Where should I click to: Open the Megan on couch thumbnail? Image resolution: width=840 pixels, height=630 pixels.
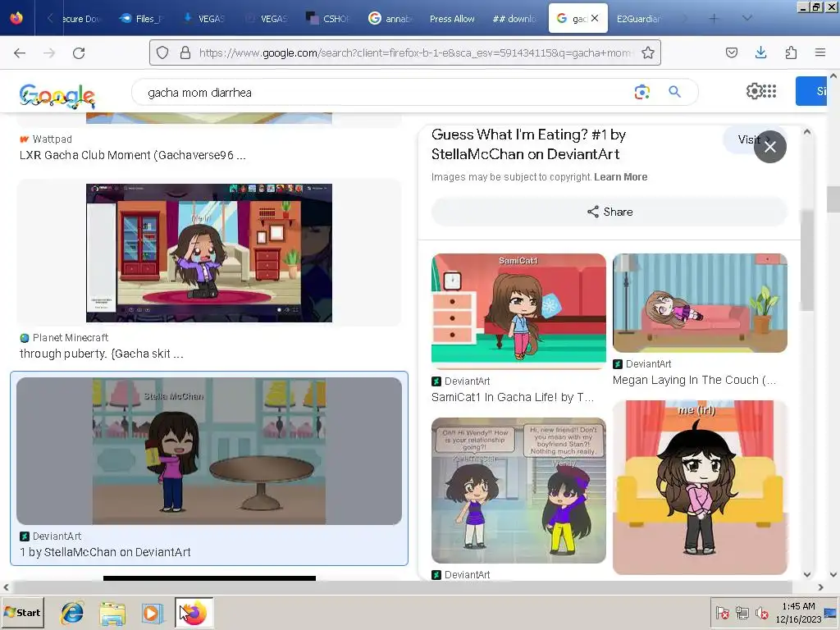[700, 304]
